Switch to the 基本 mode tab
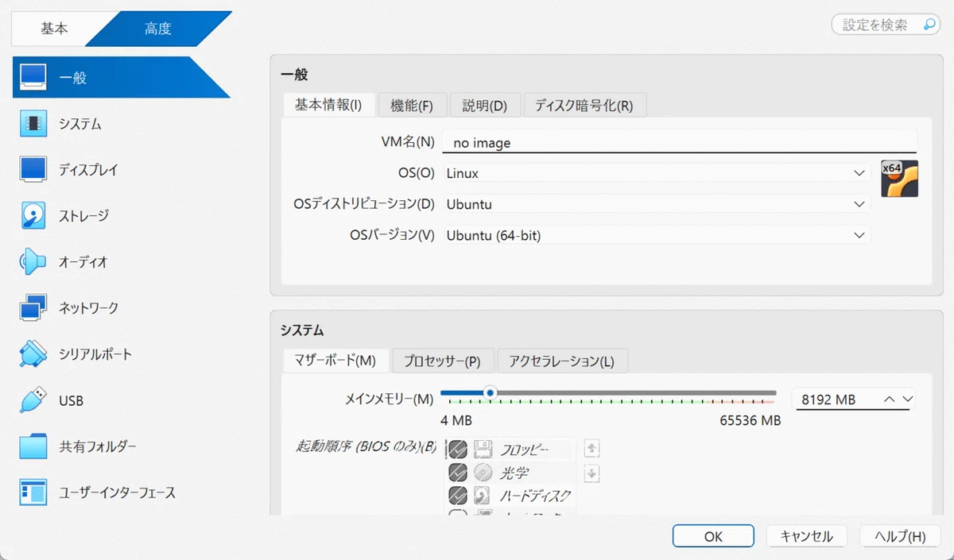954x560 pixels. coord(55,29)
